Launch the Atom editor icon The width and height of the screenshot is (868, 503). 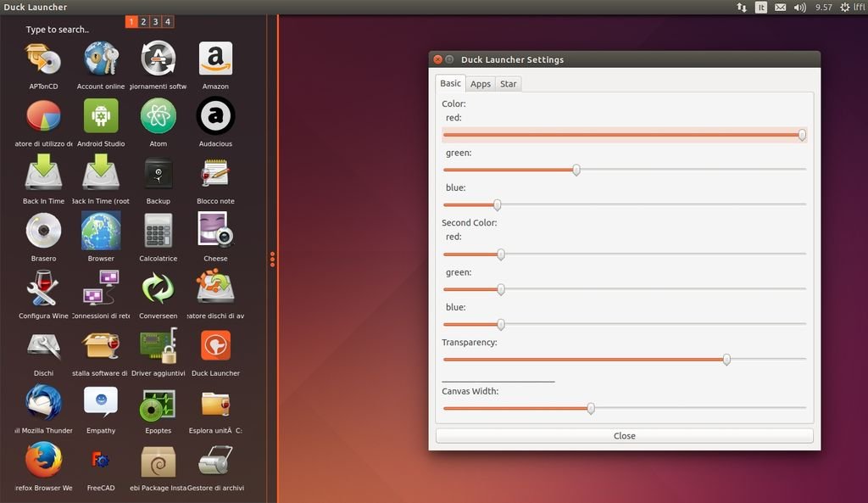[158, 116]
